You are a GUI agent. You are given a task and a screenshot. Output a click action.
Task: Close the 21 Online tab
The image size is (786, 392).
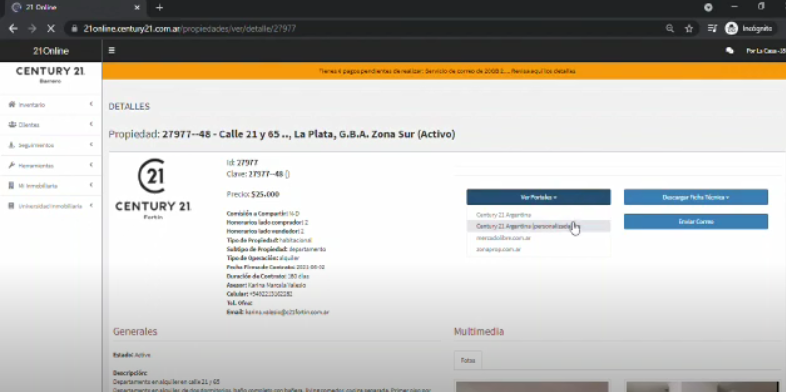pyautogui.click(x=137, y=8)
